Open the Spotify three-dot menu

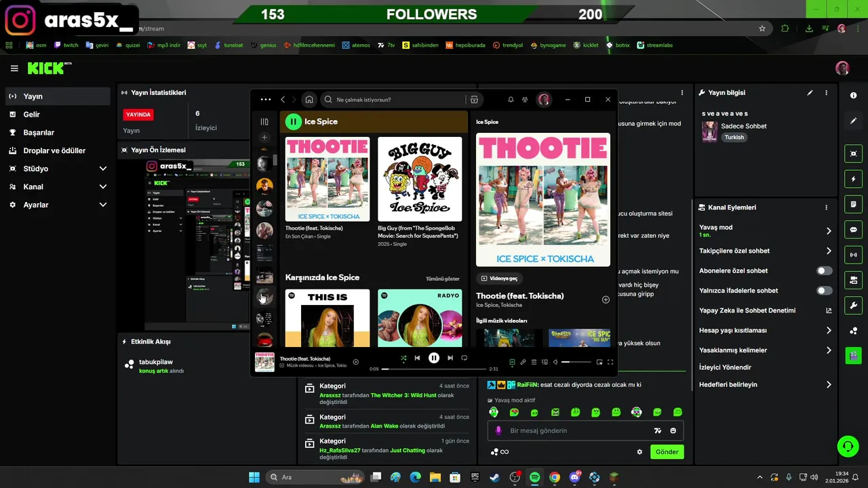(266, 100)
